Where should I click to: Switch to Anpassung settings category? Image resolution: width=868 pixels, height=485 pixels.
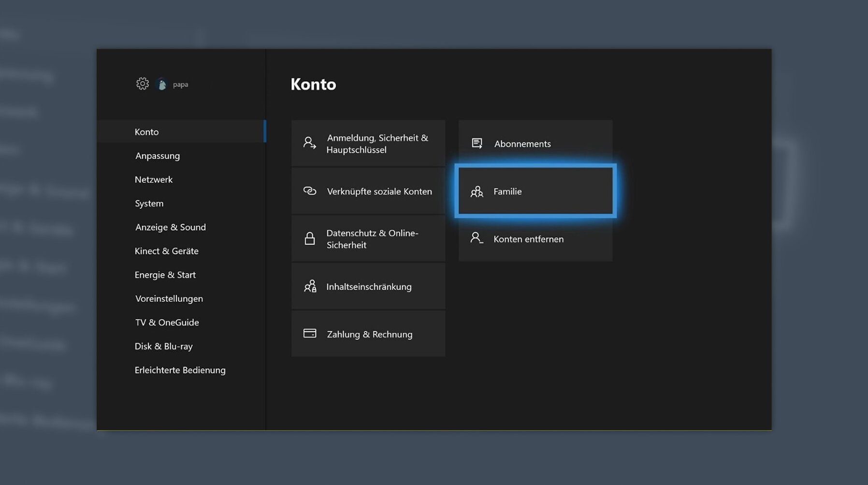click(x=158, y=156)
